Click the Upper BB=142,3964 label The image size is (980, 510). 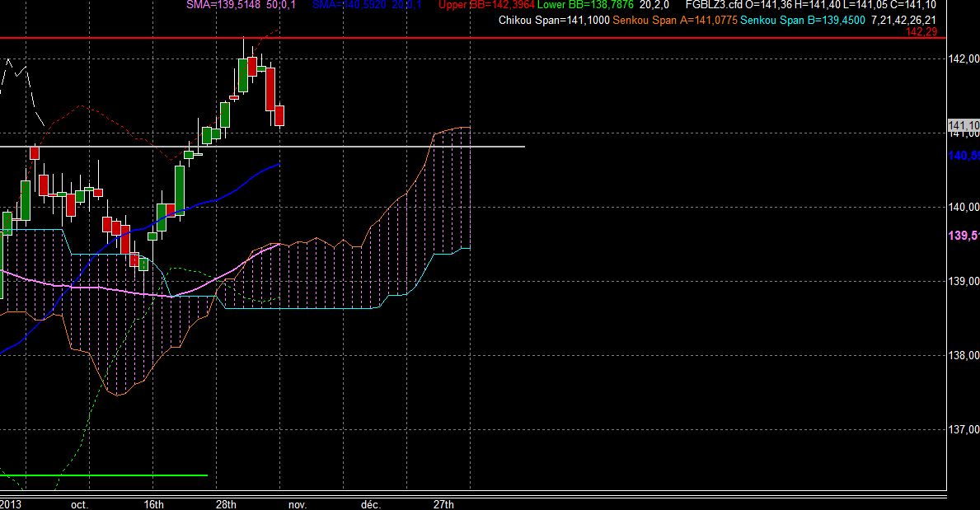[x=486, y=4]
